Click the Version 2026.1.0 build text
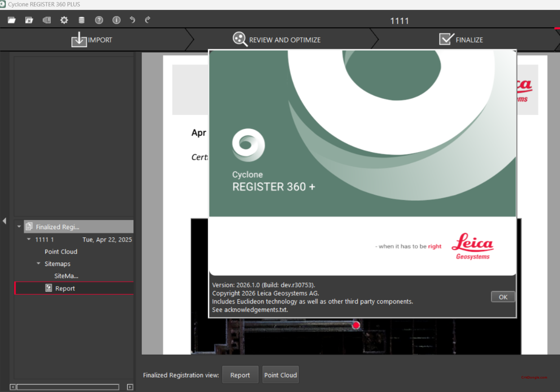This screenshot has height=392, width=560. [x=264, y=285]
